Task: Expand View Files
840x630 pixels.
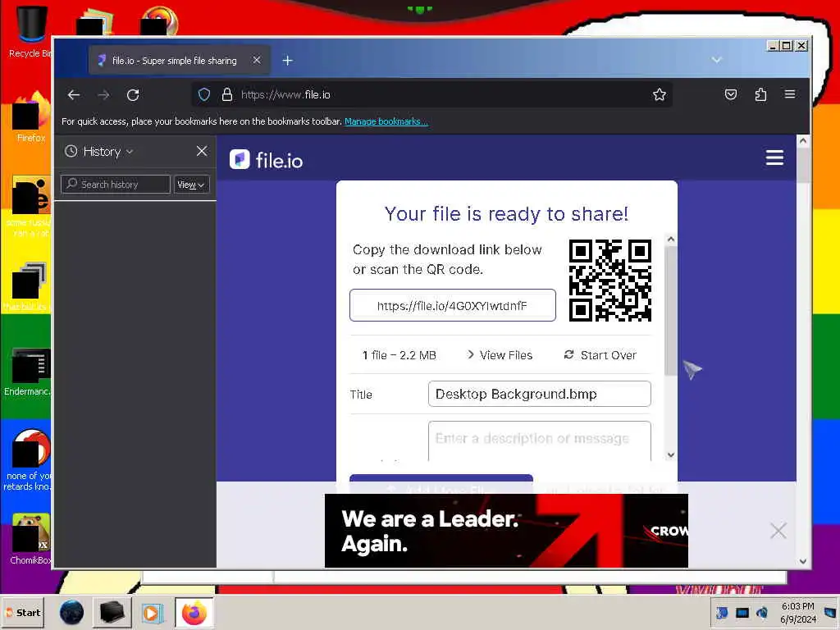Action: point(500,355)
